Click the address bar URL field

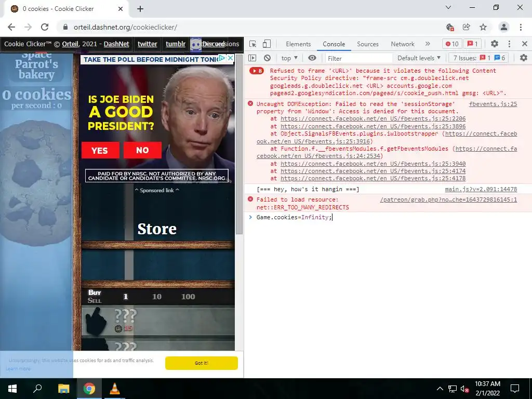(251, 27)
